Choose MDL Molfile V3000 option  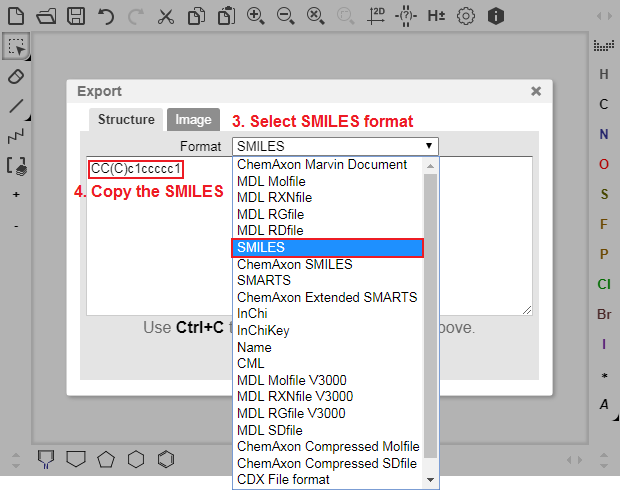(328, 380)
